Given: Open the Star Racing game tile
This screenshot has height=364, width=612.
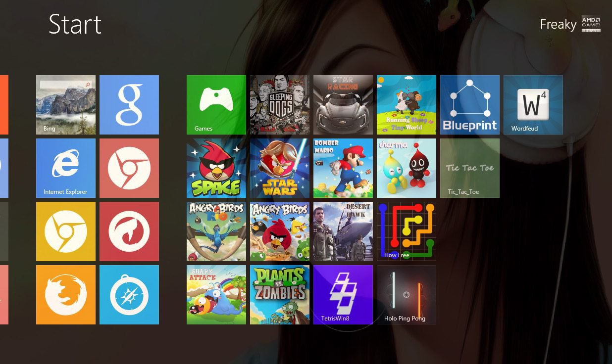Looking at the screenshot, I should (x=343, y=105).
